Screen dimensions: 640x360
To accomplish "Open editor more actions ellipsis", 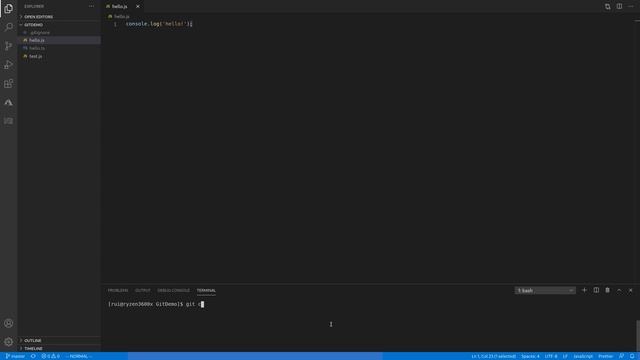I will point(631,7).
